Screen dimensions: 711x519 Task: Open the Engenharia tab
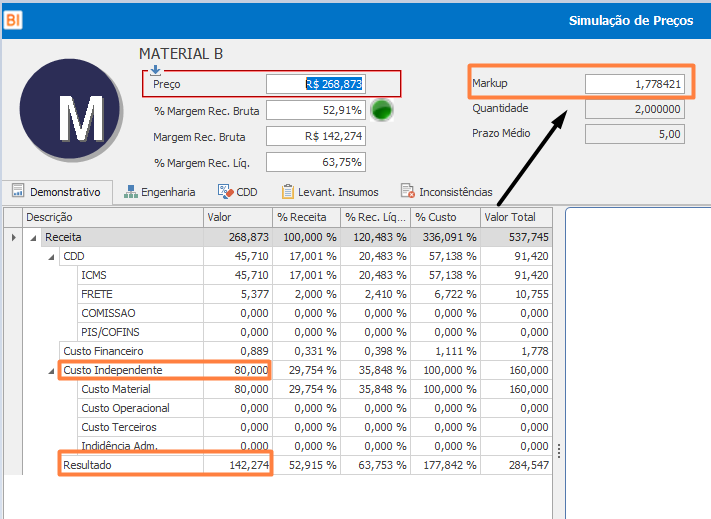coord(159,192)
